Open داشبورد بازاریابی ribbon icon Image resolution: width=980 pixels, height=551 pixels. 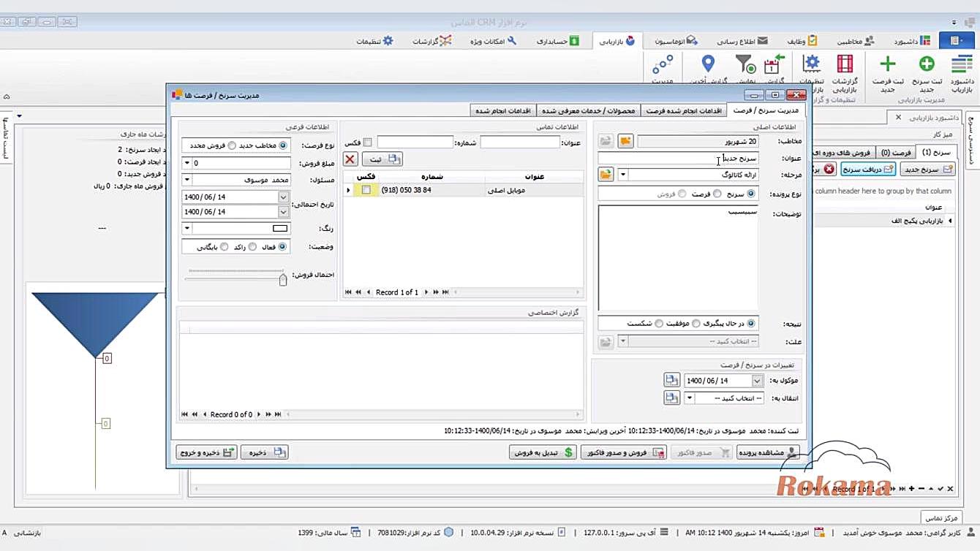tap(962, 64)
